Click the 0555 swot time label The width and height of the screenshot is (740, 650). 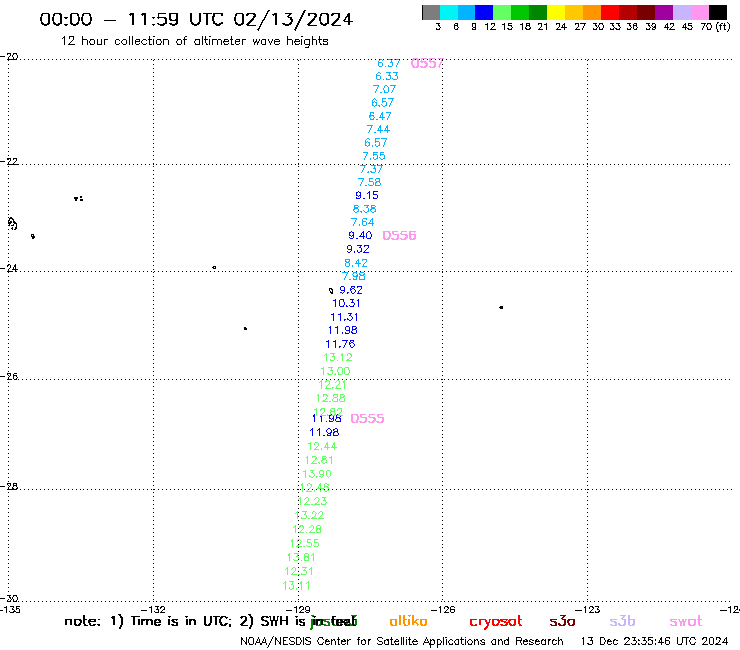tap(367, 419)
